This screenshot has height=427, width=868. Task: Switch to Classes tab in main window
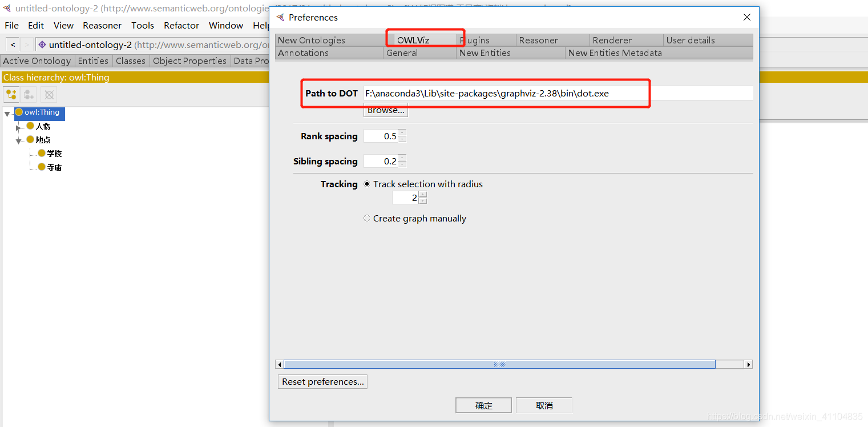(x=131, y=61)
